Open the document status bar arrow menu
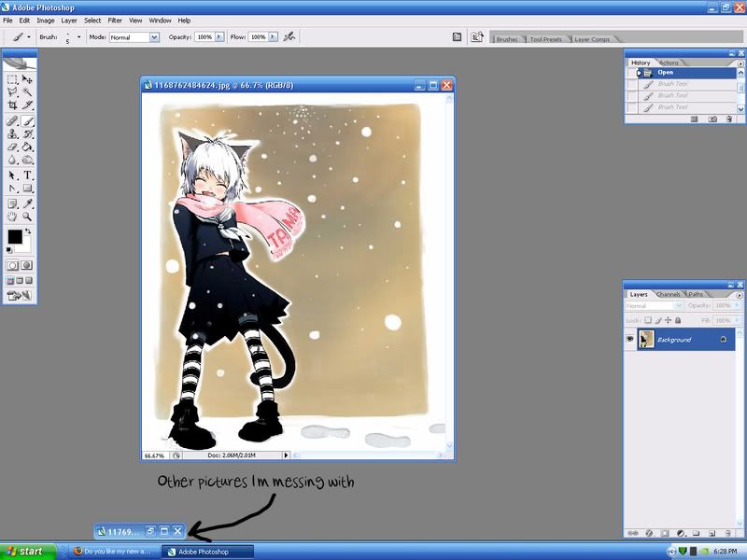This screenshot has width=747, height=560. [286, 455]
